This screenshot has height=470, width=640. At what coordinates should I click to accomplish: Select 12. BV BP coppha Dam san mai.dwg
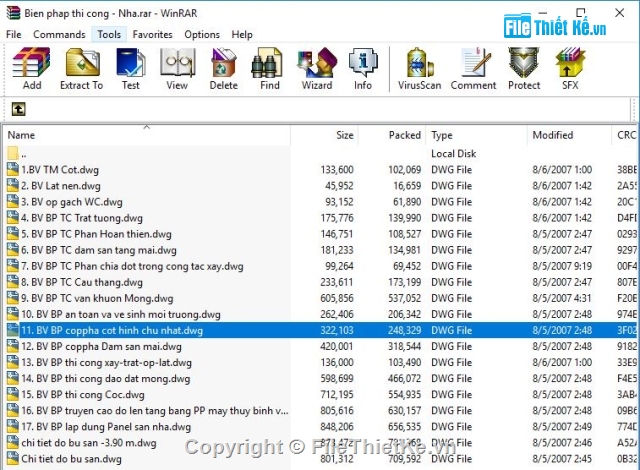(x=101, y=346)
